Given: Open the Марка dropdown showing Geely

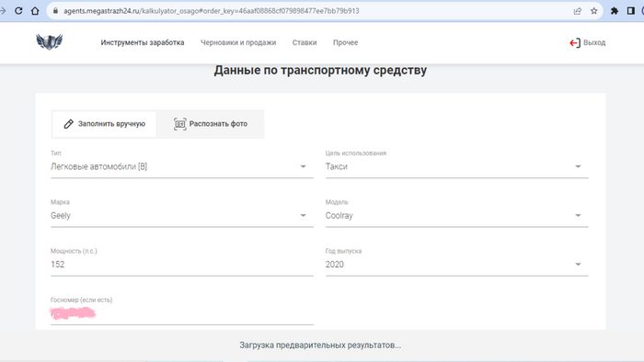Looking at the screenshot, I should click(182, 215).
